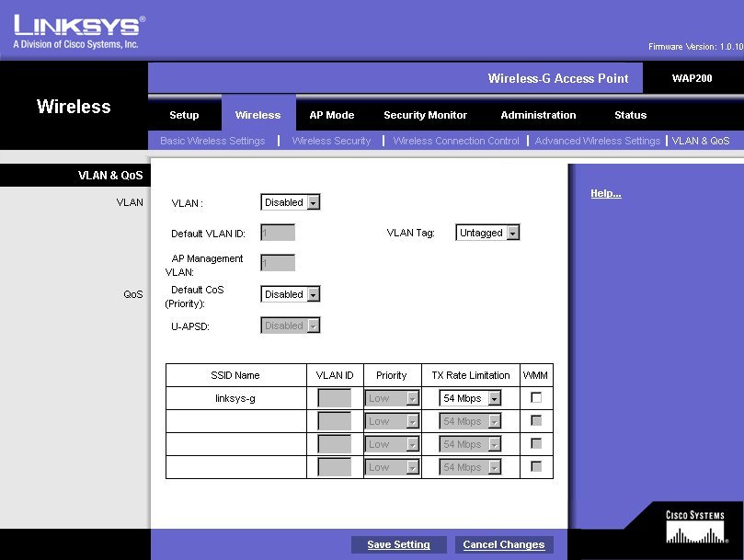This screenshot has width=744, height=560.
Task: Switch to the Administration tab
Action: point(538,115)
